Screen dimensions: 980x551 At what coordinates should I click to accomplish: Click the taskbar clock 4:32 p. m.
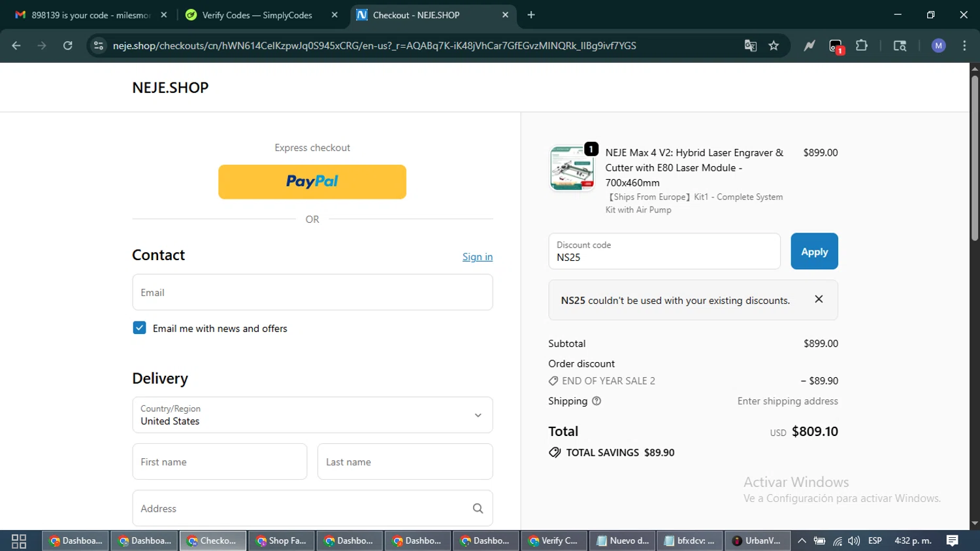(913, 541)
